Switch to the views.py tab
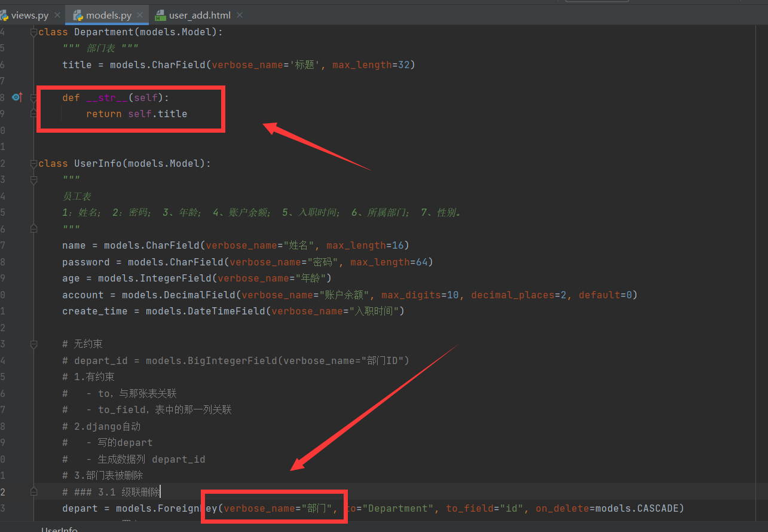The image size is (768, 532). 29,15
